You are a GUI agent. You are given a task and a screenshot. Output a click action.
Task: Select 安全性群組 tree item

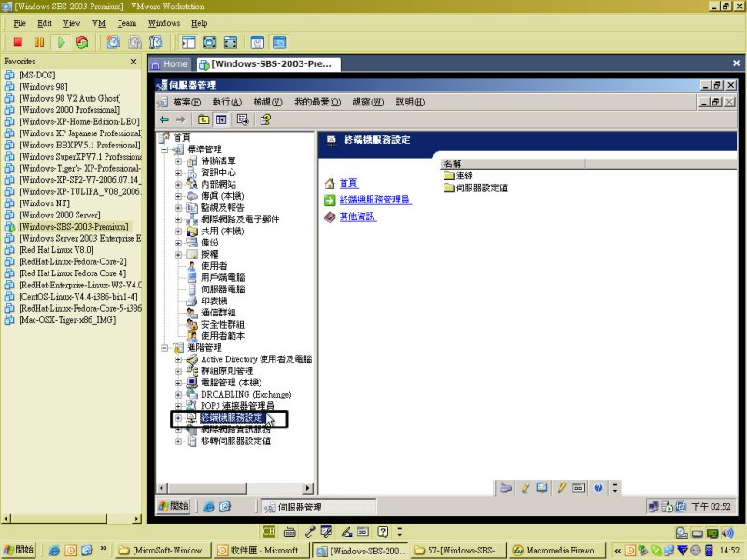point(222,325)
